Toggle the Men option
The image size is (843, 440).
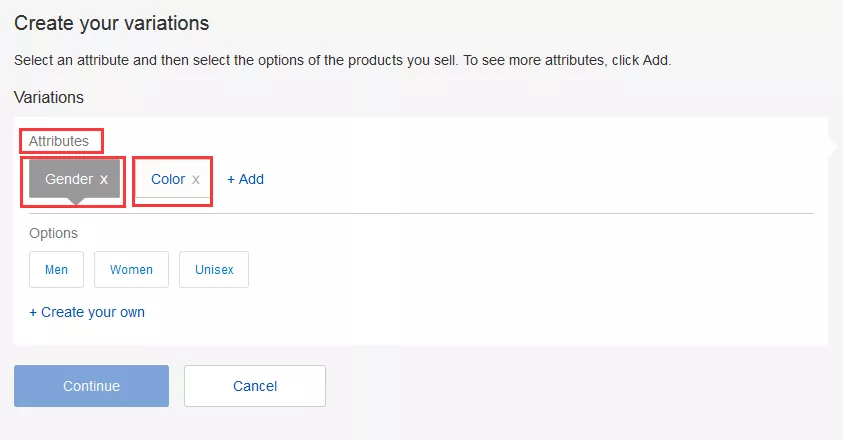56,270
